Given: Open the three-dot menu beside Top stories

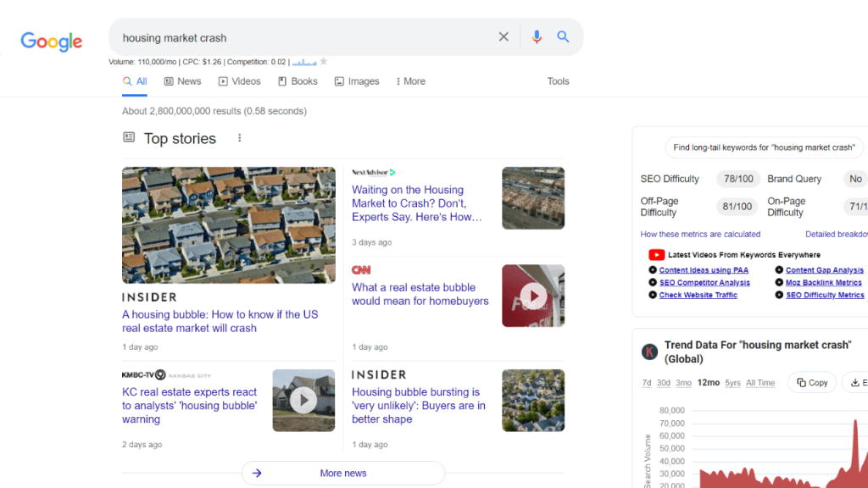Looking at the screenshot, I should [239, 137].
